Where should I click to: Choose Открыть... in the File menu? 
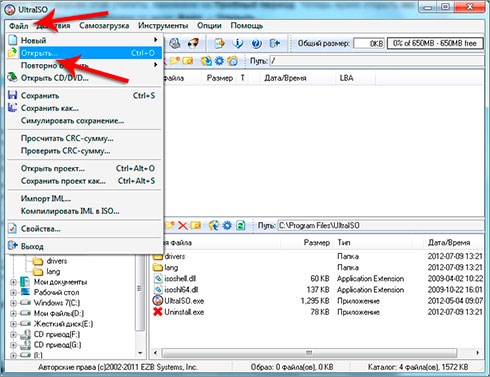84,53
